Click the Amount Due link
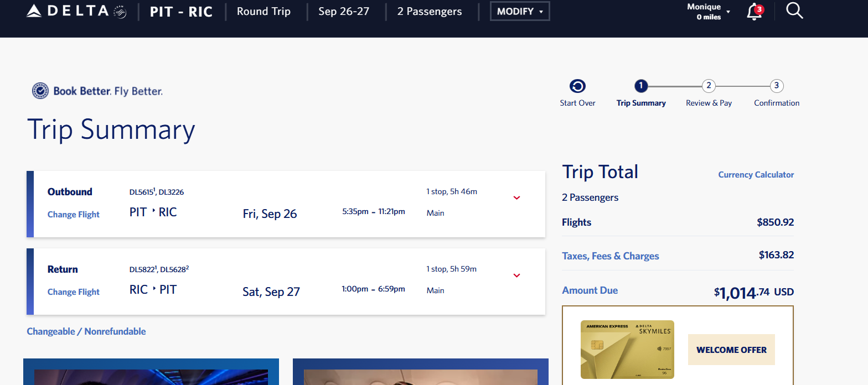Screen dimensions: 868x385 pos(590,290)
